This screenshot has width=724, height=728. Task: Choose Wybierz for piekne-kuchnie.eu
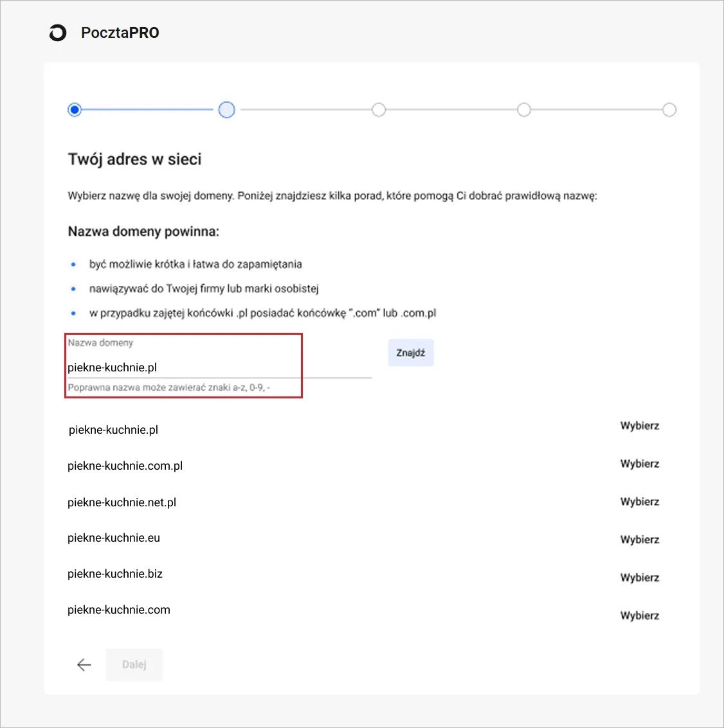point(640,540)
